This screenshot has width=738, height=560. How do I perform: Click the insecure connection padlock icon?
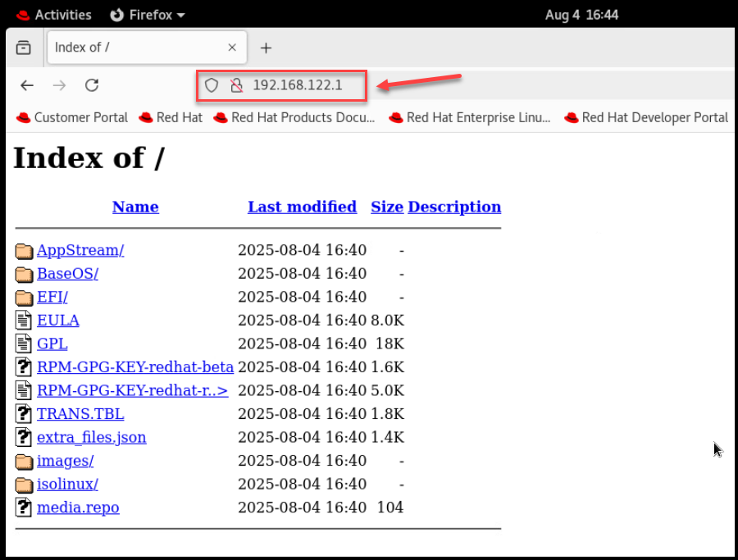(x=236, y=85)
